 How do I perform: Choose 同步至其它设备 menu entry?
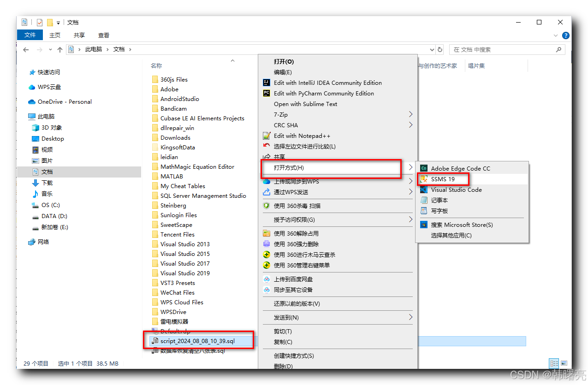293,290
